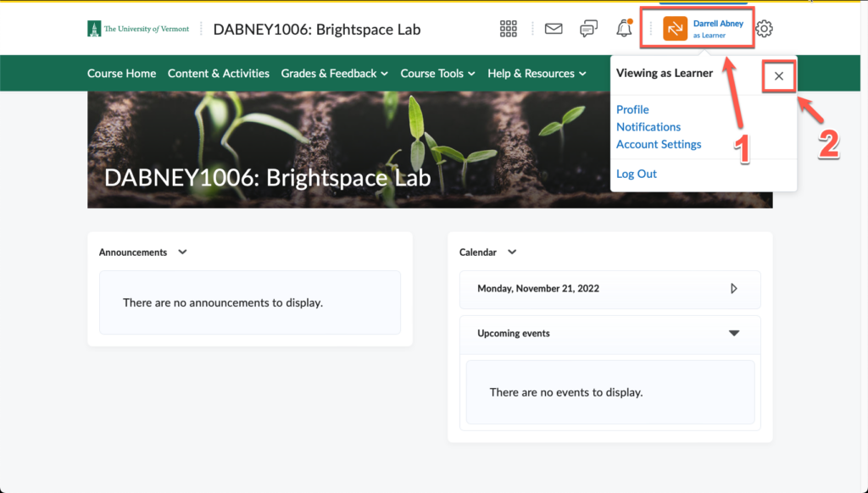Screen dimensions: 868x493
Task: View the Profile page
Action: click(x=632, y=109)
